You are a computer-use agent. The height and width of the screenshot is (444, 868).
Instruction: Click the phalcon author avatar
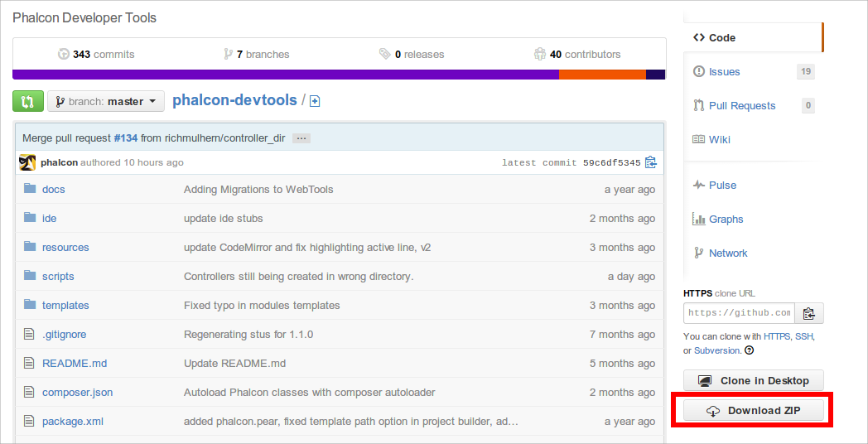click(27, 162)
